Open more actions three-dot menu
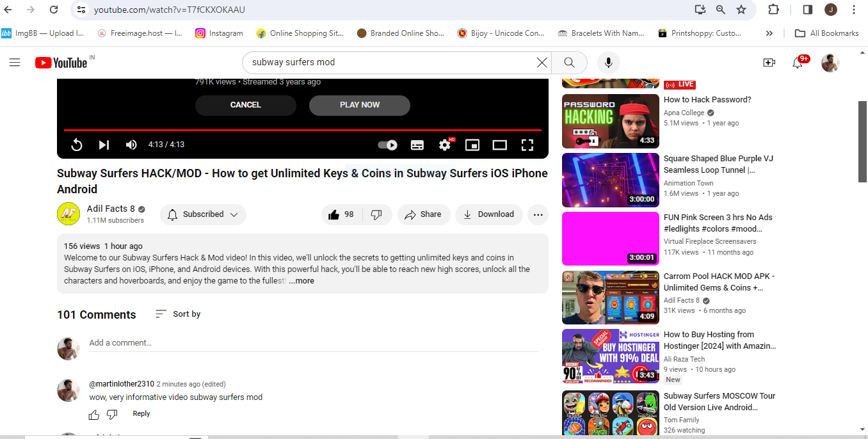The height and width of the screenshot is (439, 868). 538,214
